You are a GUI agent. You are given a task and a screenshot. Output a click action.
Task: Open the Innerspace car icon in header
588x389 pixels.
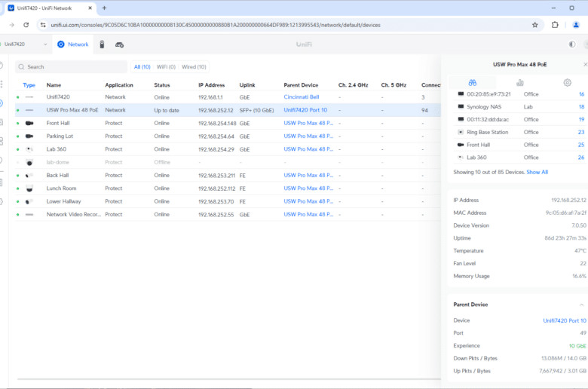[119, 44]
